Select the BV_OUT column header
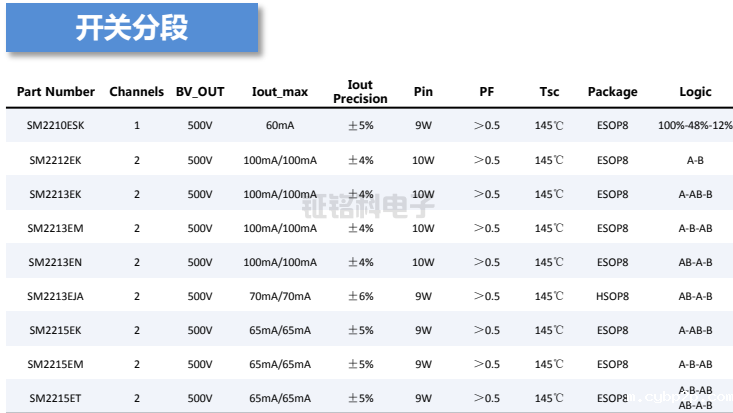The height and width of the screenshot is (413, 733). tap(200, 92)
